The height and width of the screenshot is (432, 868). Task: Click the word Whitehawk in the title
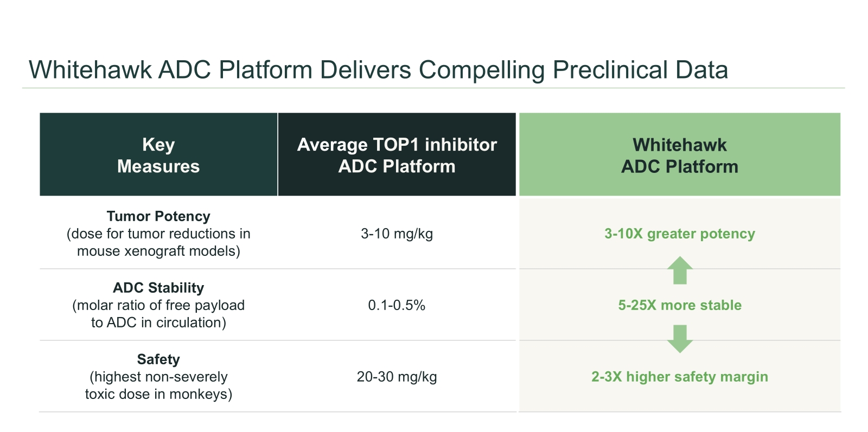click(91, 70)
